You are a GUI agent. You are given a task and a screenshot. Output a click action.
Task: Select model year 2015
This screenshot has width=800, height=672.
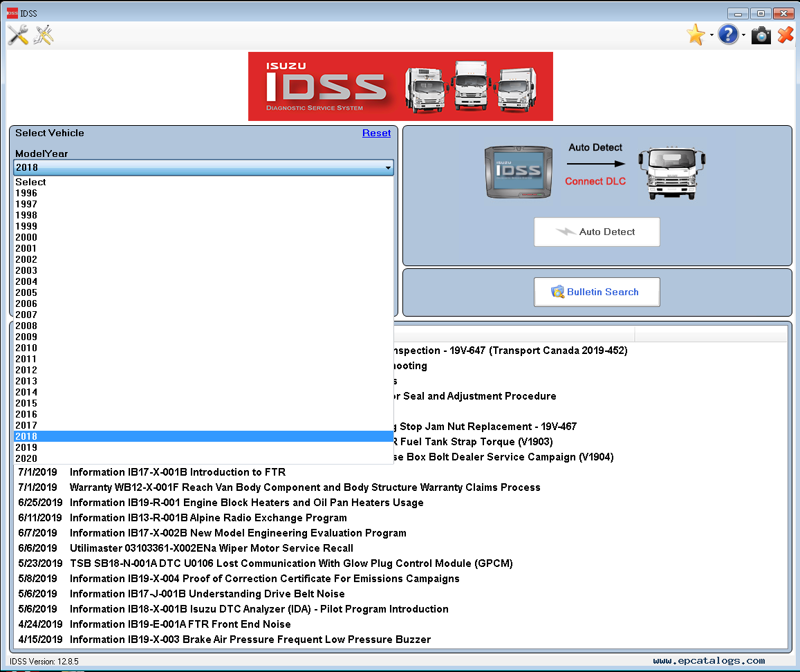203,403
